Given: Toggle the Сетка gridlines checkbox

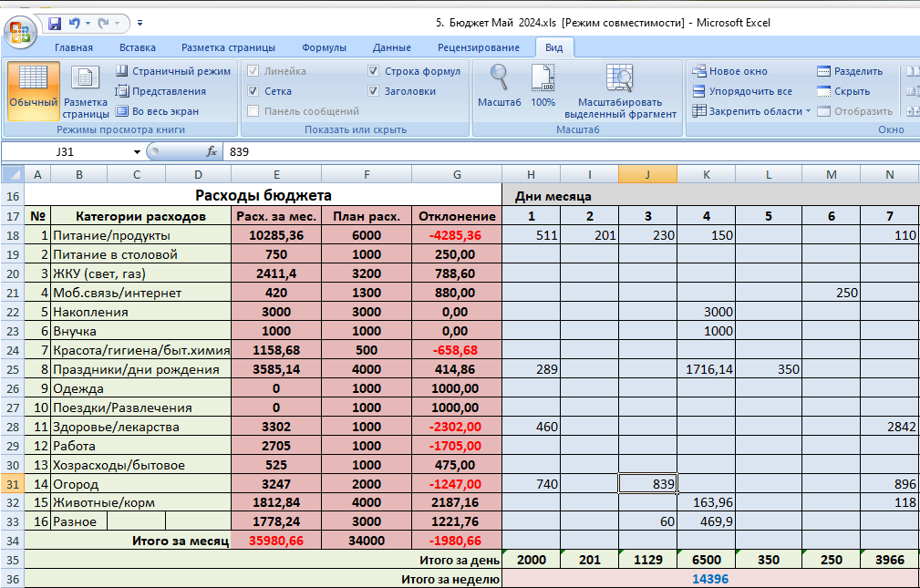Looking at the screenshot, I should click(253, 91).
